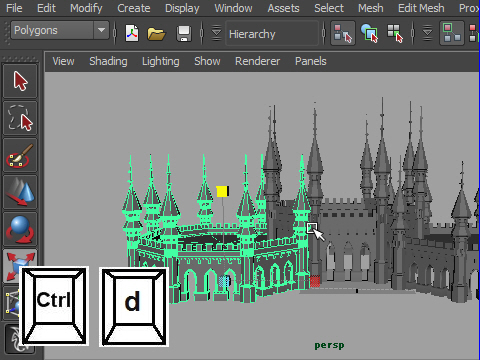The image size is (480, 360).
Task: Click the Save Scene floppy icon
Action: (184, 34)
